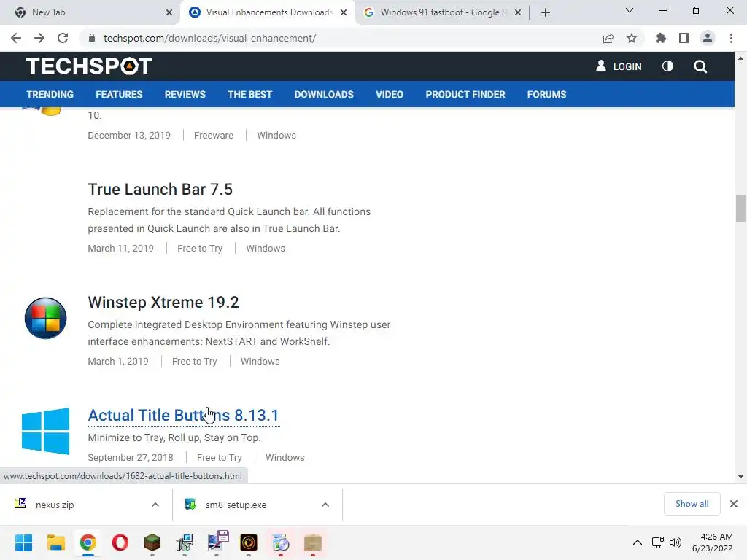Toggle the dark mode contrast icon
Viewport: 747px width, 560px height.
pyautogui.click(x=667, y=66)
